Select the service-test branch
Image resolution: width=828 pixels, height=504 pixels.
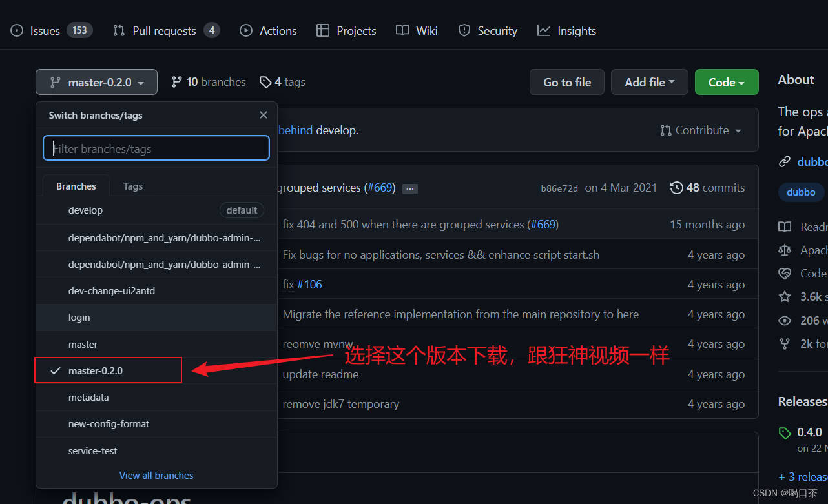[x=156, y=451]
